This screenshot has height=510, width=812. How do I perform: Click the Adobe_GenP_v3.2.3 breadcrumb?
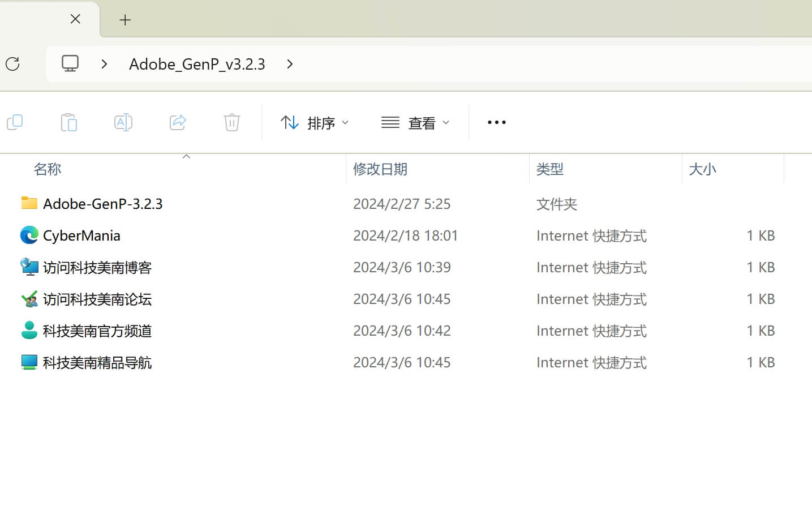point(197,64)
